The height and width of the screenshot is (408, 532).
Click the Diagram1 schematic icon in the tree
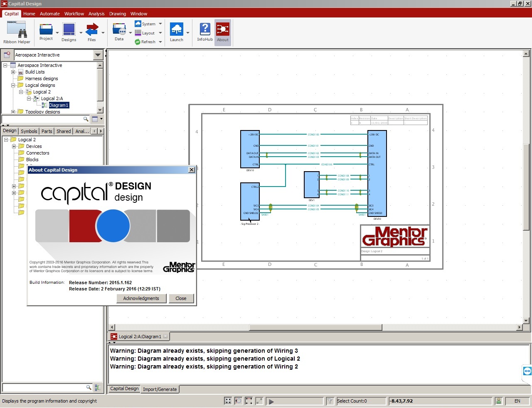click(44, 105)
